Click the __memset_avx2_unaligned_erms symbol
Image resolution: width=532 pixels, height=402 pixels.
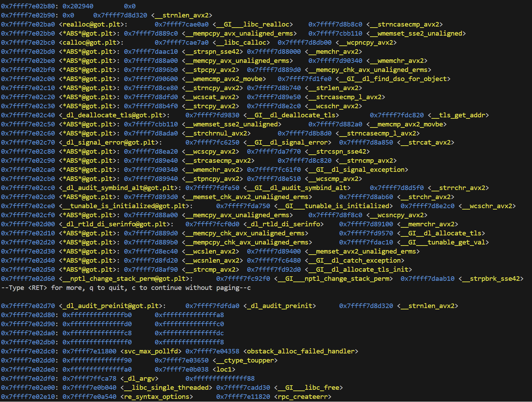click(x=362, y=251)
